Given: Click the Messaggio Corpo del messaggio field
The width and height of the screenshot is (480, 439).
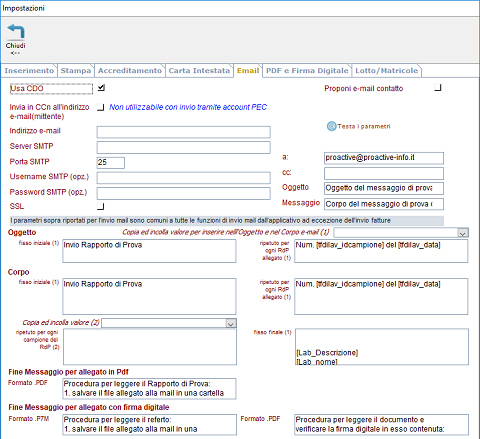Looking at the screenshot, I should point(384,204).
